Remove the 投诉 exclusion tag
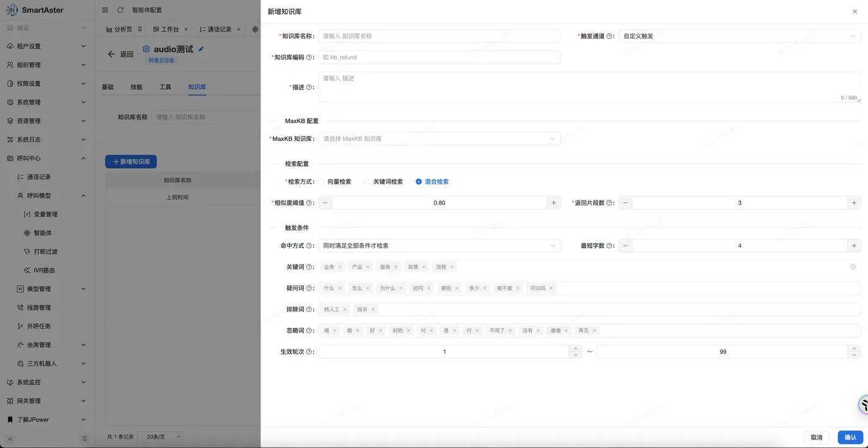868x448 pixels. pos(373,309)
